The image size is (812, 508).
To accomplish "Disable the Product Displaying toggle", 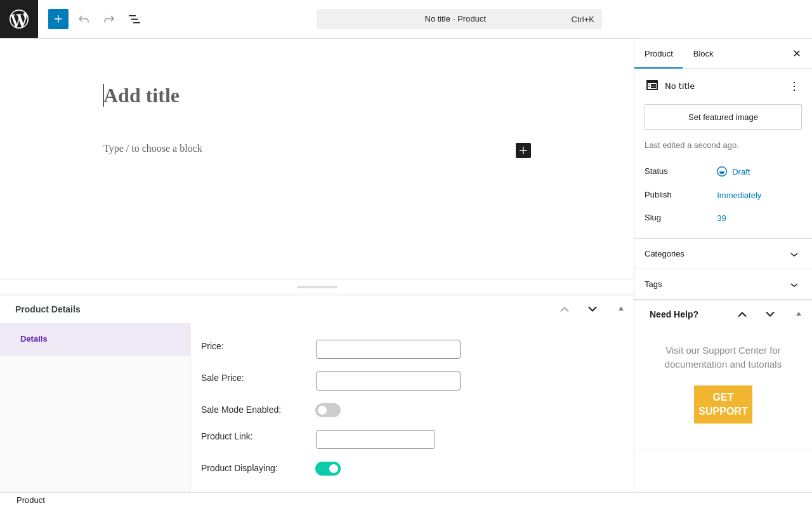I will pyautogui.click(x=328, y=469).
